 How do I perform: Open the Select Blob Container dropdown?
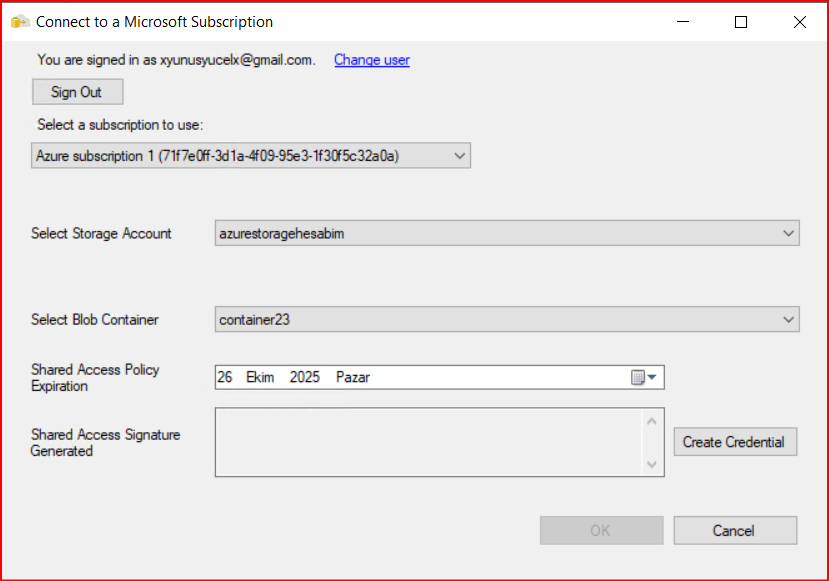788,320
